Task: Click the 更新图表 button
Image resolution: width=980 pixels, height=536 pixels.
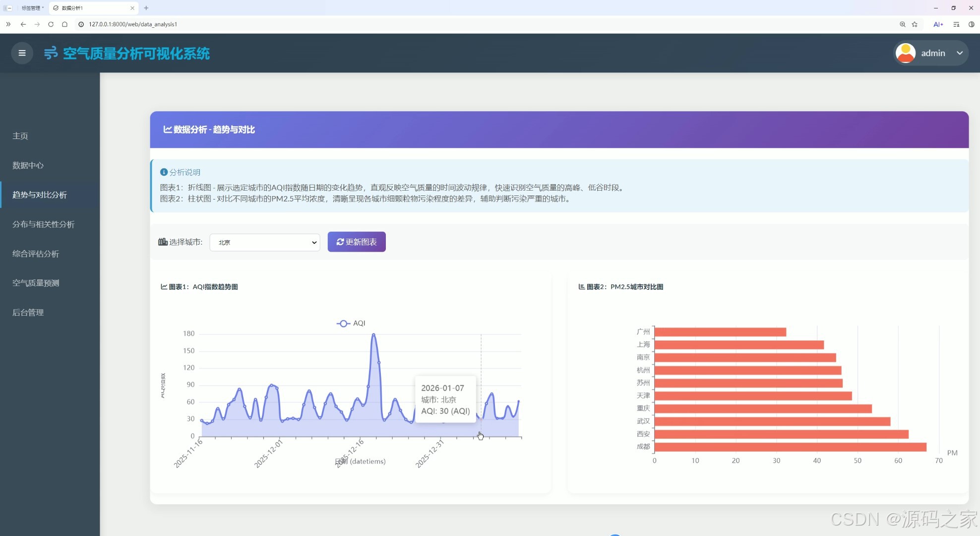Action: pos(357,242)
